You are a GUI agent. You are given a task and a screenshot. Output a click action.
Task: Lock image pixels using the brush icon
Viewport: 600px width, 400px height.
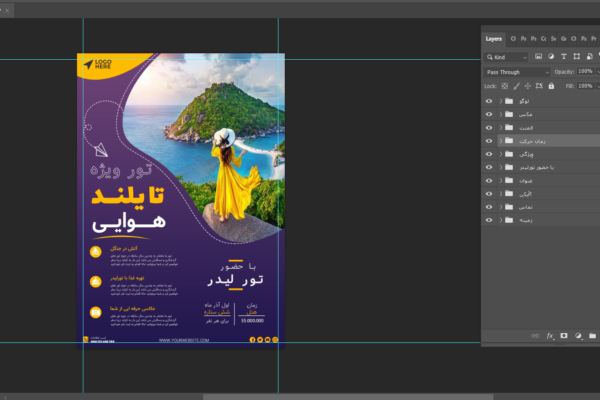pos(519,87)
